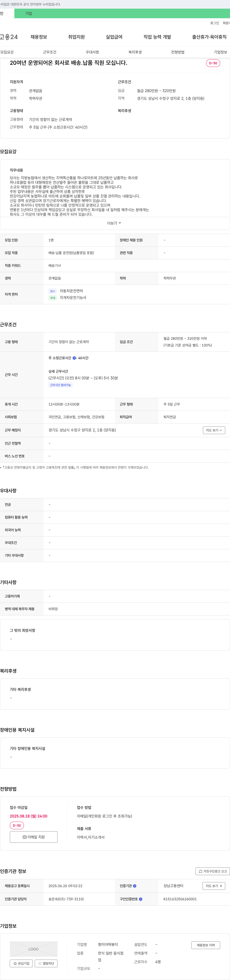The width and height of the screenshot is (230, 980).
Task: Expand 더보기 under job description
Action: pyautogui.click(x=114, y=223)
